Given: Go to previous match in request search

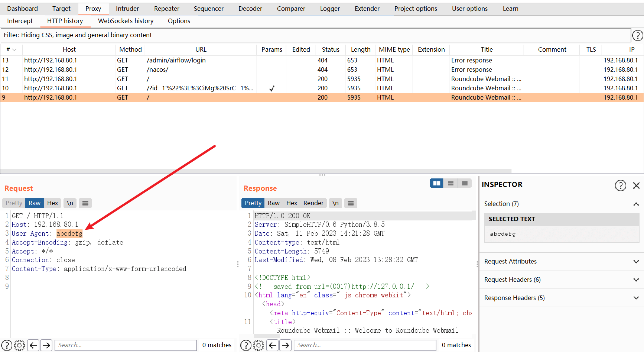Looking at the screenshot, I should (x=33, y=345).
